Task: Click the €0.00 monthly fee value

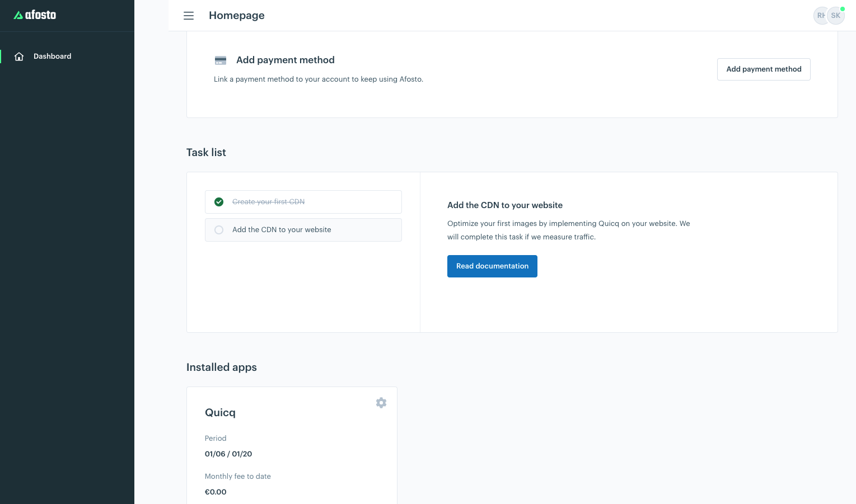Action: [x=216, y=492]
